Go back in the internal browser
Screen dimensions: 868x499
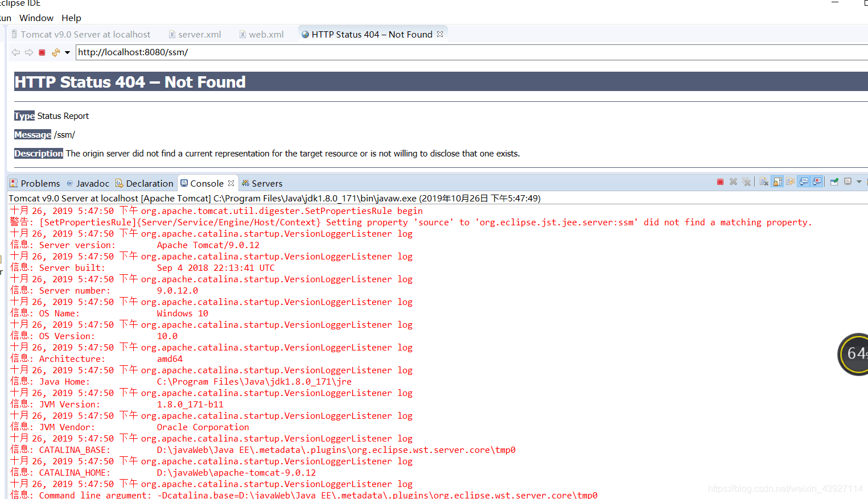click(x=16, y=52)
